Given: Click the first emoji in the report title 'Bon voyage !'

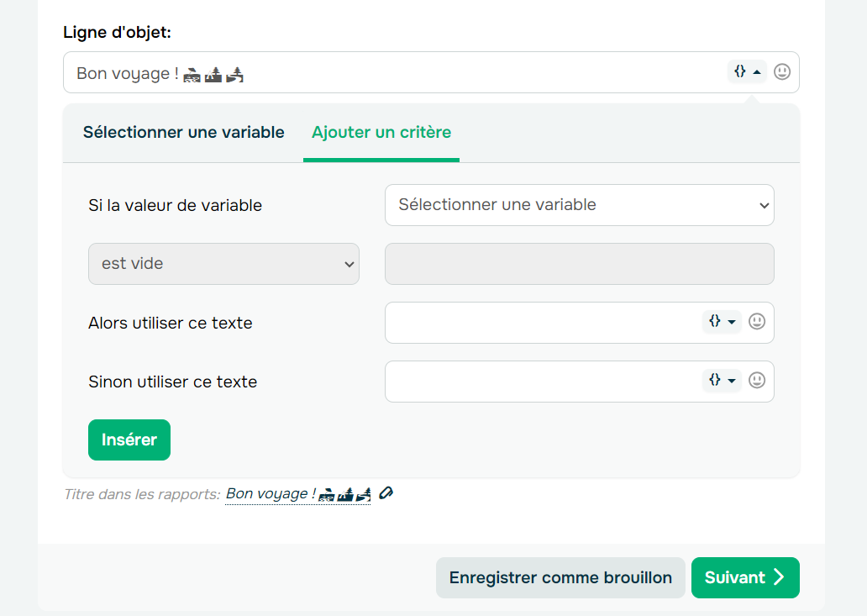Looking at the screenshot, I should tap(328, 494).
